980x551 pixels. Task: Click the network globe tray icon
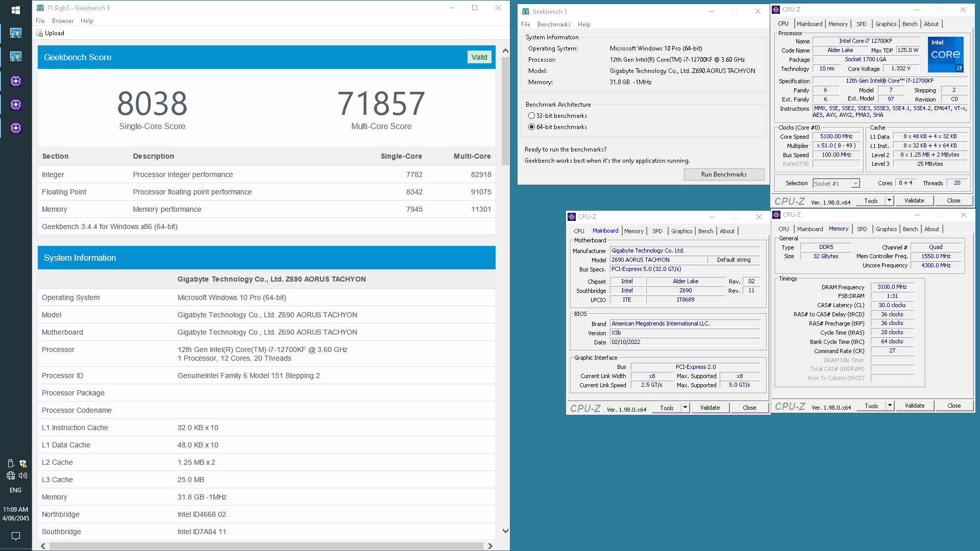(x=11, y=475)
